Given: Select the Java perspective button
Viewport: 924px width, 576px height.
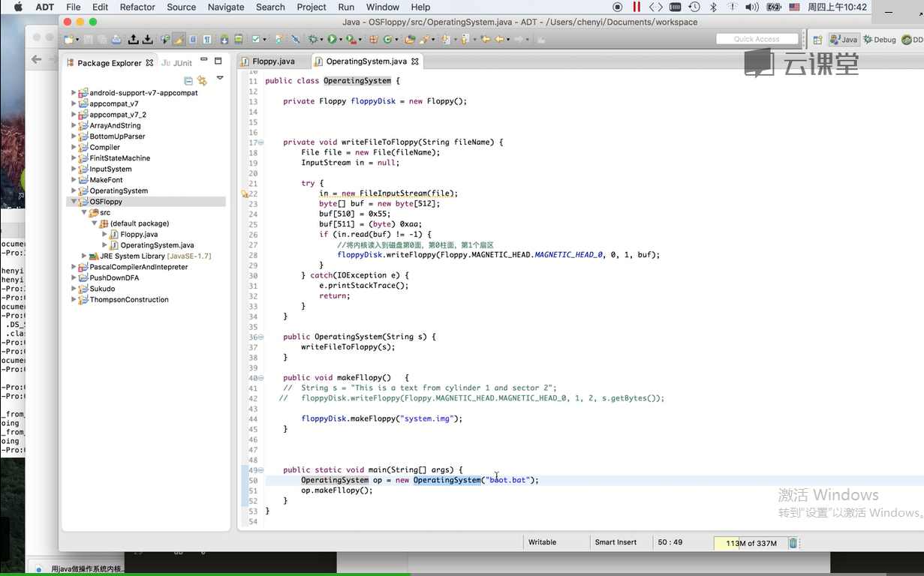Looking at the screenshot, I should tap(844, 40).
